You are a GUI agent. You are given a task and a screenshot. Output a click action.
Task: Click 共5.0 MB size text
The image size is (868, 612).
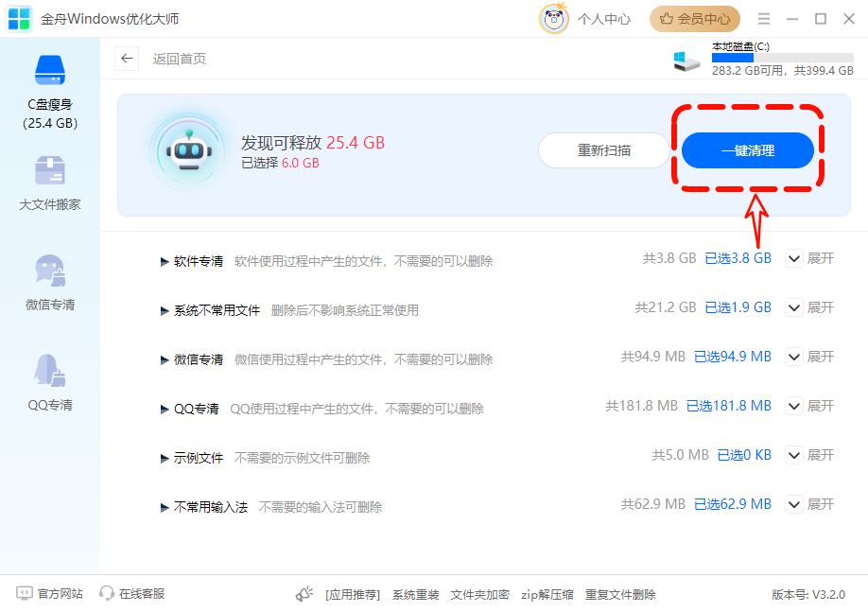tap(681, 455)
